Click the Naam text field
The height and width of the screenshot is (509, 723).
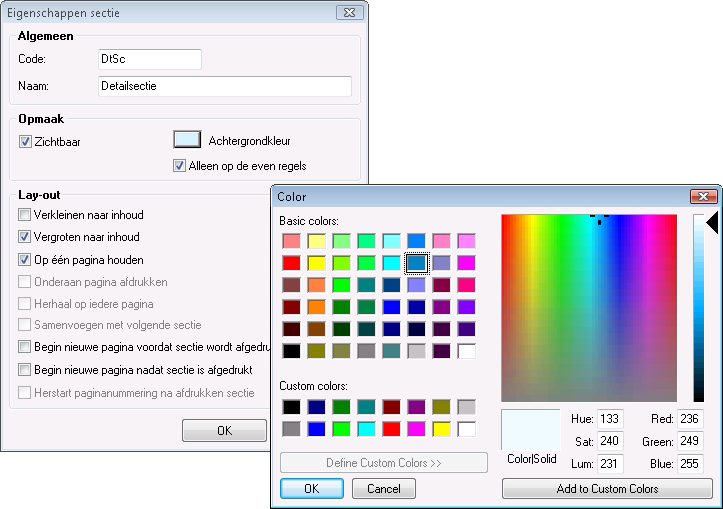(225, 86)
